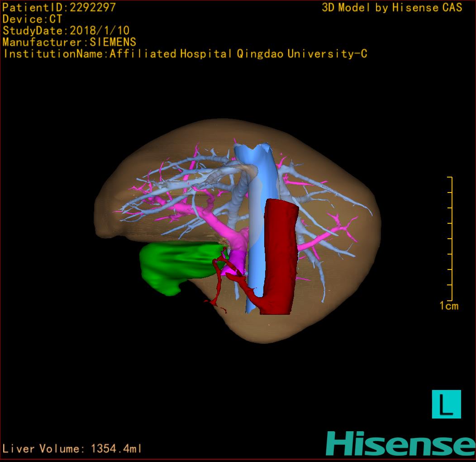Click the Liver Volume: 1354.4ml readout
Screen dimensions: 476x462
pyautogui.click(x=72, y=449)
